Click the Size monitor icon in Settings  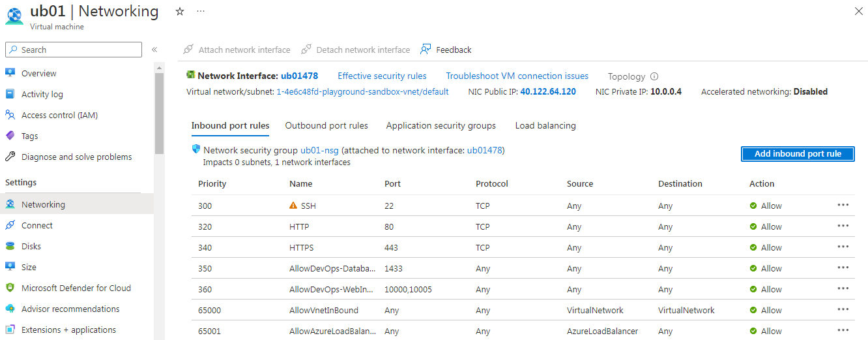(x=10, y=267)
